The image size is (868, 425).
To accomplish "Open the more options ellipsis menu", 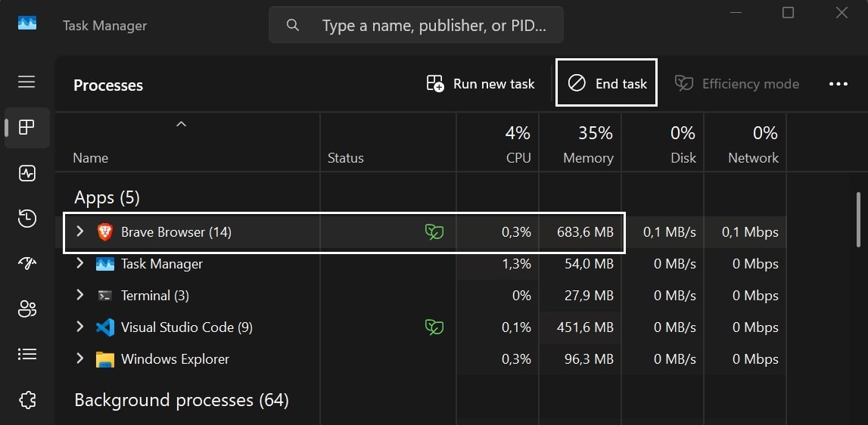I will tap(838, 84).
